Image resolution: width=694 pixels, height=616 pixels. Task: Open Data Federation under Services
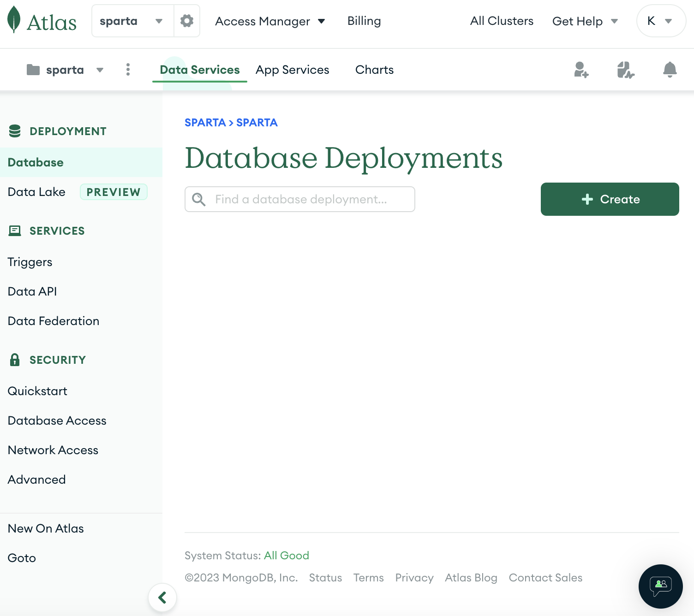point(54,321)
